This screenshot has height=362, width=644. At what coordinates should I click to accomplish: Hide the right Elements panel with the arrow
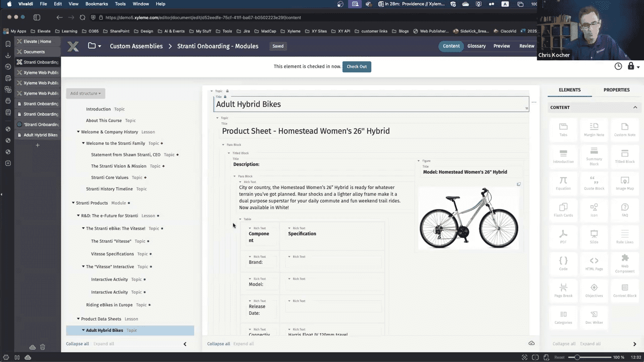634,344
